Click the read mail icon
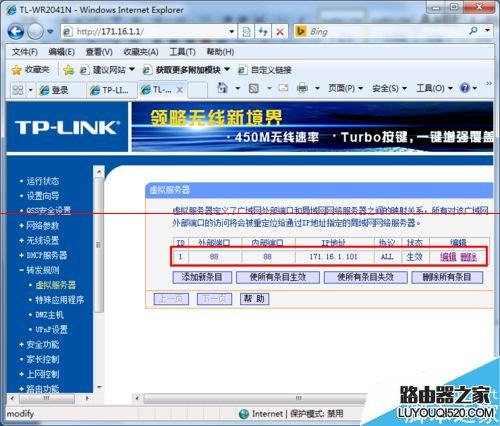This screenshot has width=500, height=426. [283, 88]
